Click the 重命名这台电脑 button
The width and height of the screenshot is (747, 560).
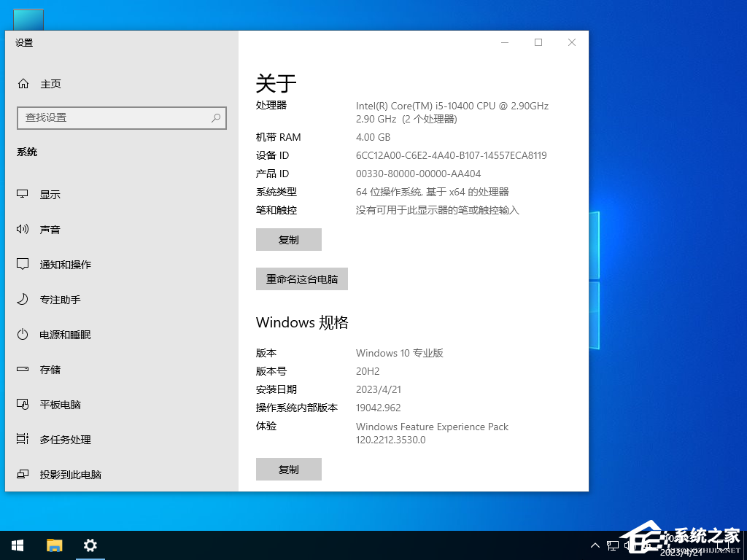301,279
